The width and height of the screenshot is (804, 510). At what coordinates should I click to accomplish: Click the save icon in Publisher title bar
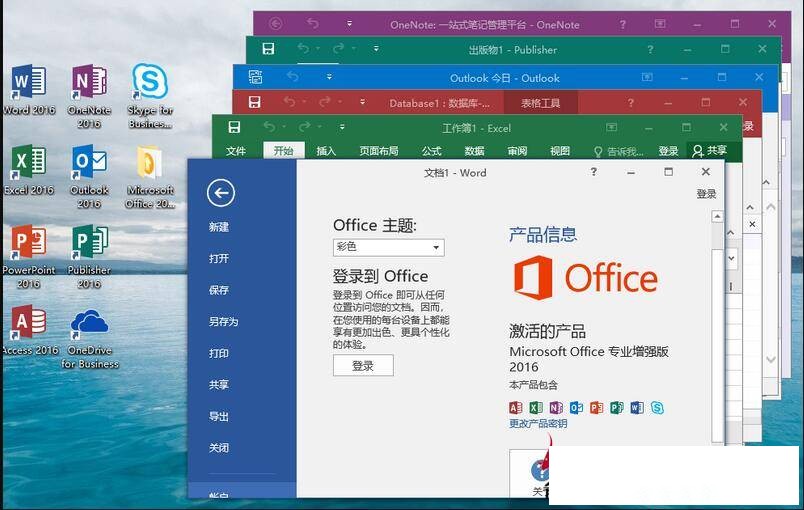(x=268, y=49)
